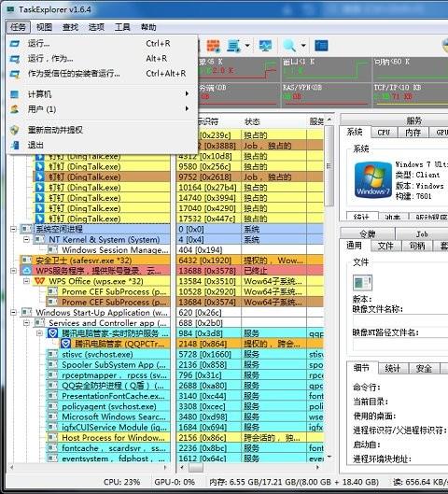Click the 映像NT路径文件名 text field
Viewport: 448px width, 494px height.
point(400,345)
